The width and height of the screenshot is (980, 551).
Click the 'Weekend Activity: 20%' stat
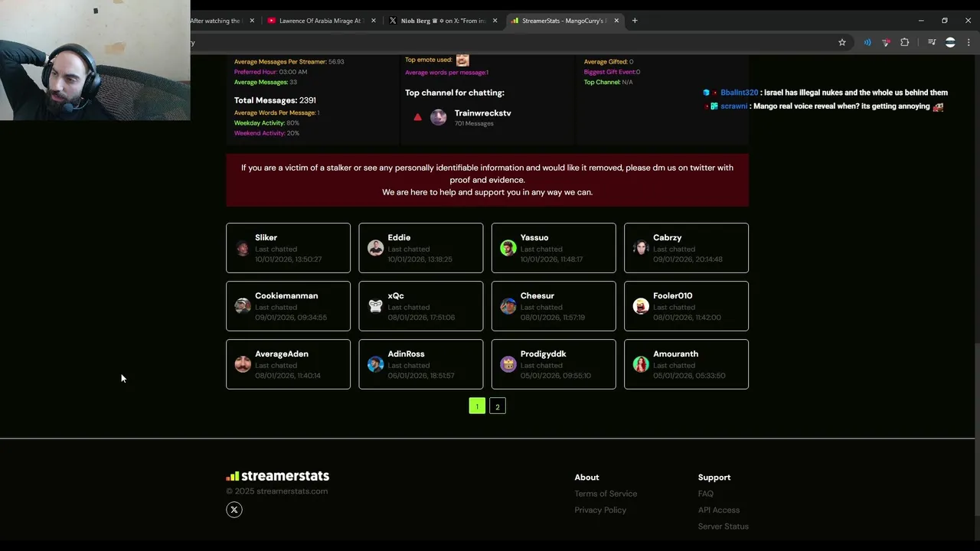click(266, 133)
